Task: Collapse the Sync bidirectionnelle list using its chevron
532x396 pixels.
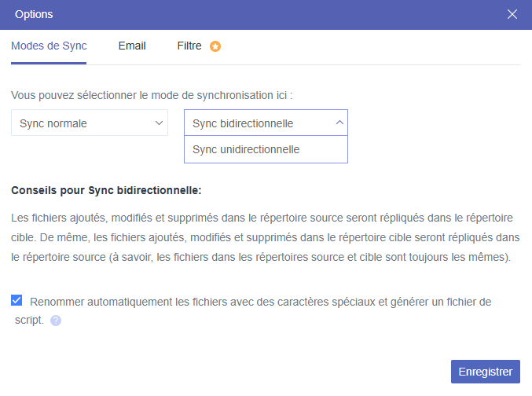Action: [339, 123]
